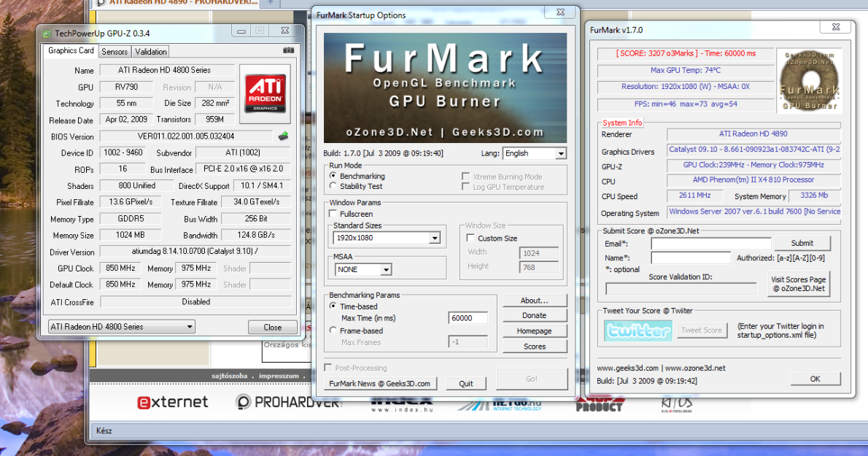Click Visit Scores Page @ oZone3D.Net button

(x=798, y=284)
